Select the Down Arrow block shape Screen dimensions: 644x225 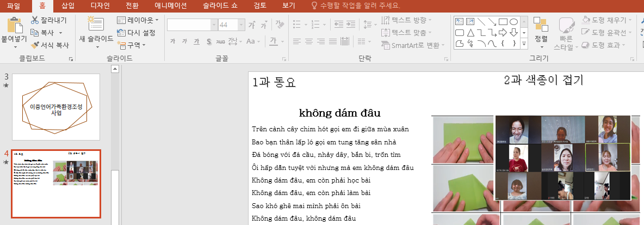coord(513,33)
